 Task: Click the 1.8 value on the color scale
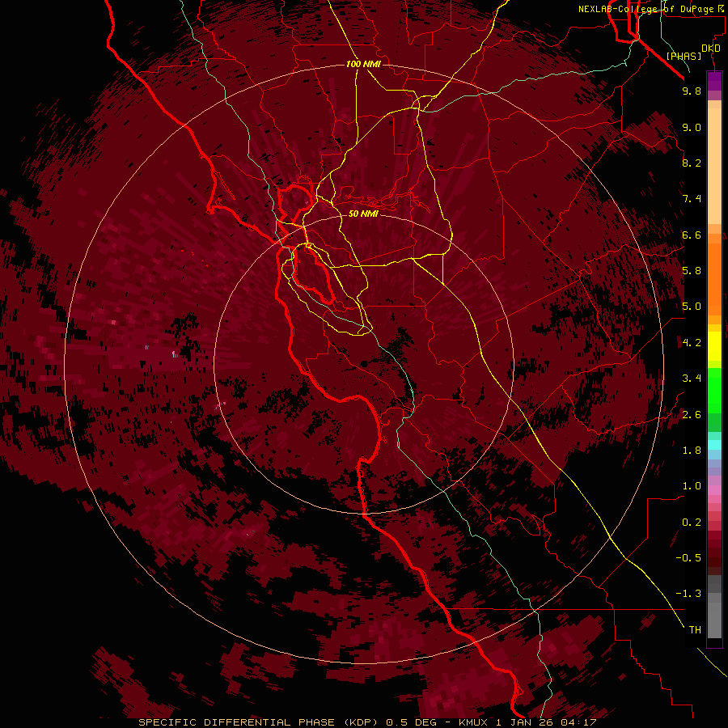pyautogui.click(x=692, y=451)
